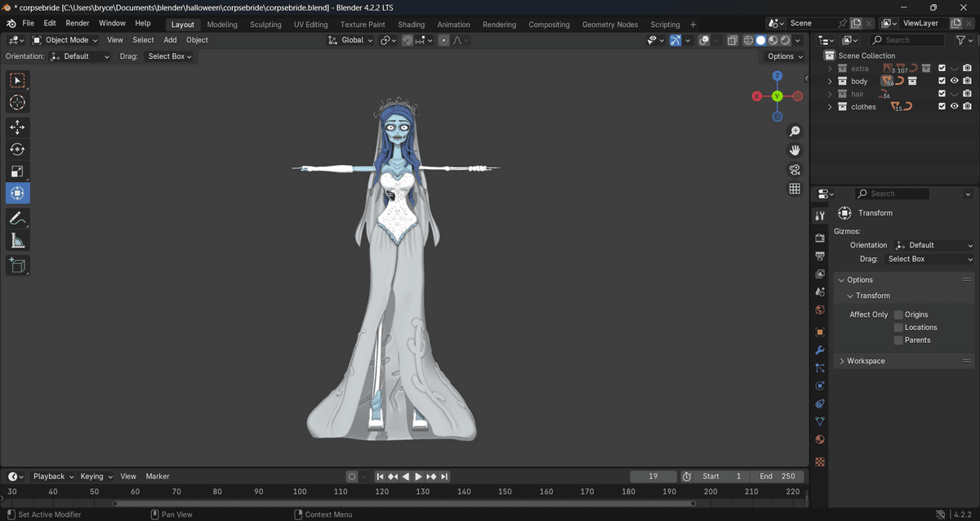Click the current frame number field
This screenshot has width=980, height=521.
[653, 476]
